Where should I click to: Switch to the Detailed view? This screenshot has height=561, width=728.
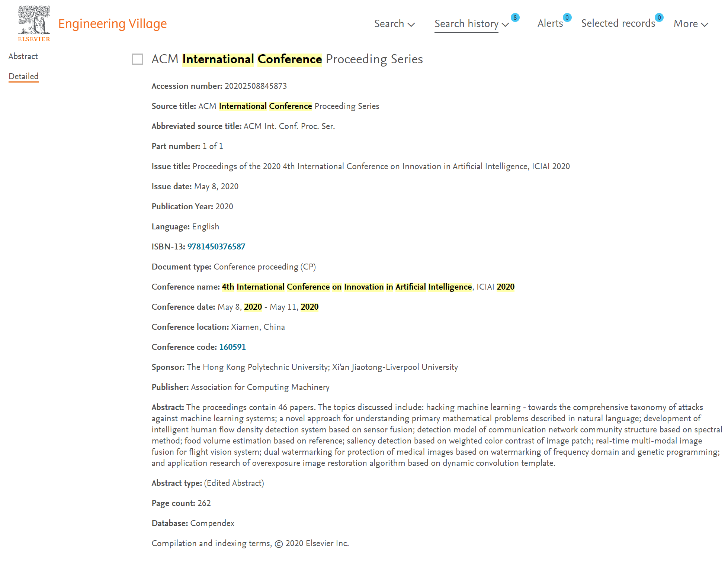[23, 76]
